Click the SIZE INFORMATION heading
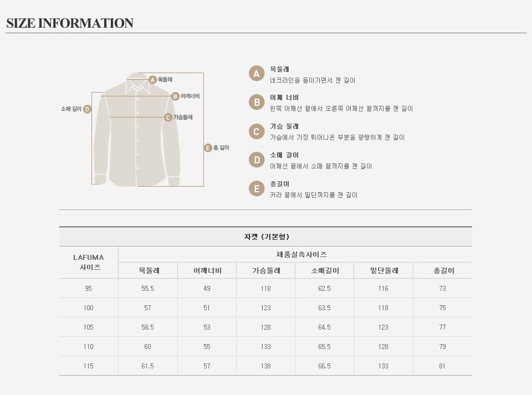 coord(70,23)
